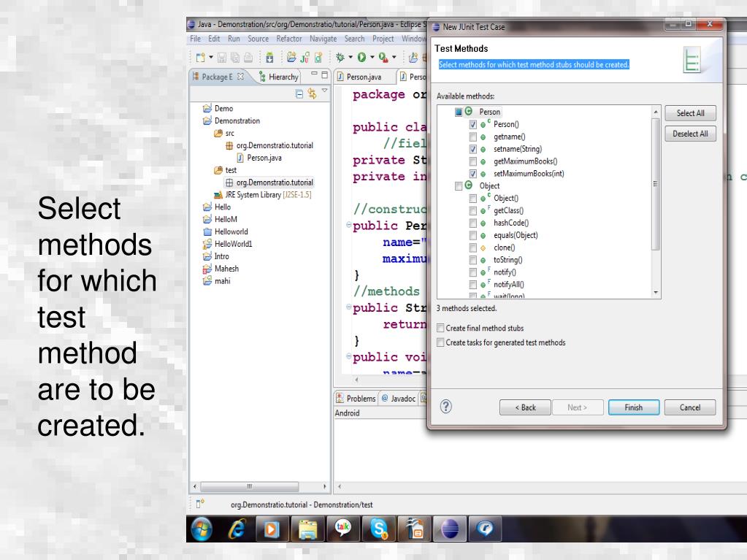Open the Edit menu
Screen dimensions: 747x560
[x=214, y=39]
